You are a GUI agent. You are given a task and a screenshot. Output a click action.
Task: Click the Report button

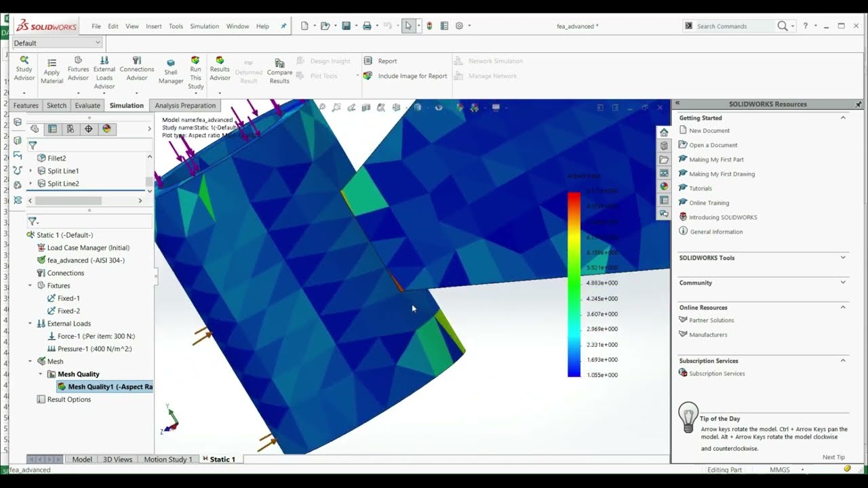380,61
